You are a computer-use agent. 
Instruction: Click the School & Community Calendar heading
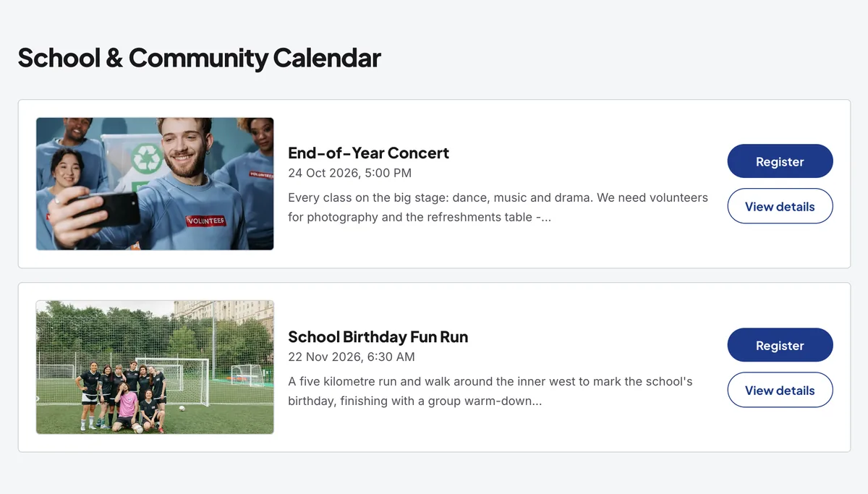[x=200, y=57]
